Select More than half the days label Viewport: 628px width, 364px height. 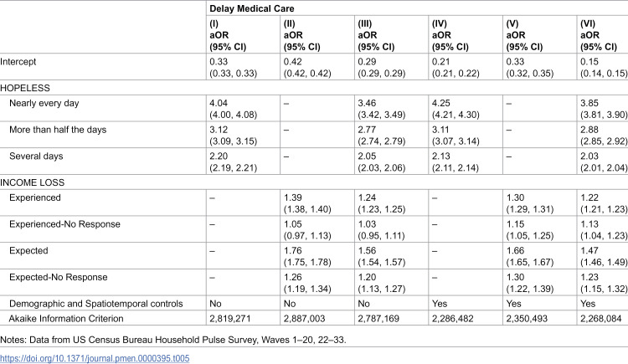(58, 130)
